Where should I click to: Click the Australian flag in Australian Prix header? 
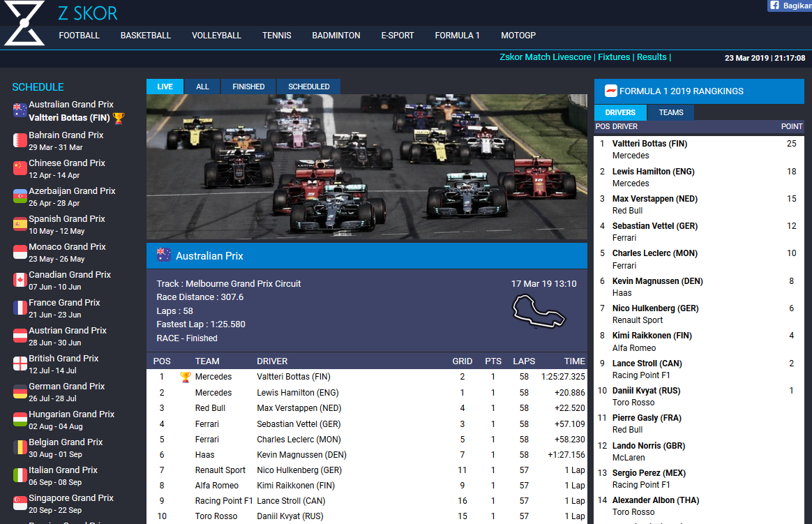pos(164,255)
